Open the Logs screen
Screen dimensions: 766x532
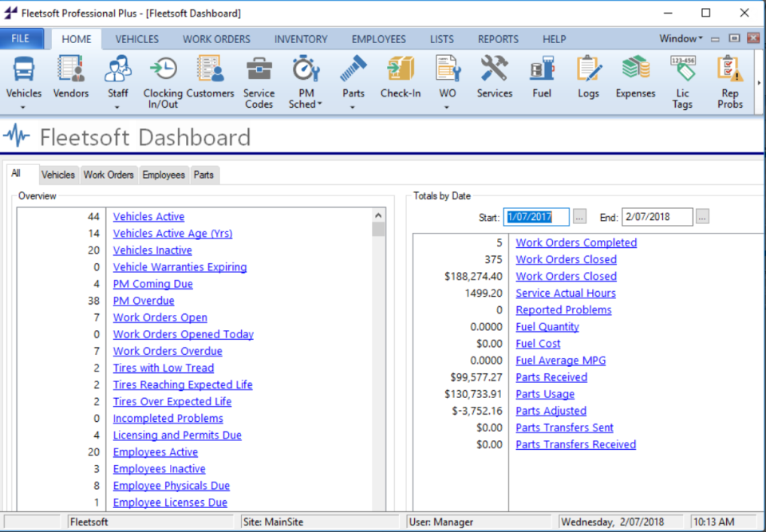(589, 77)
